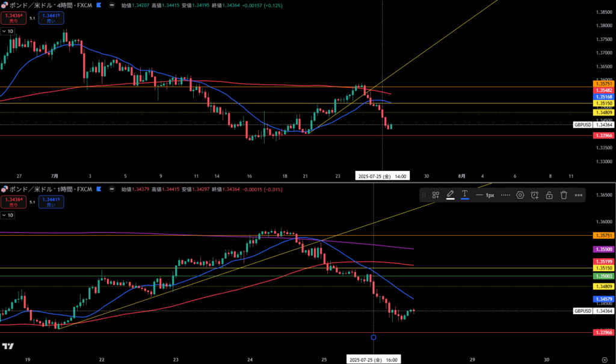Open drawing settings via the hexagon gear icon

click(x=520, y=195)
